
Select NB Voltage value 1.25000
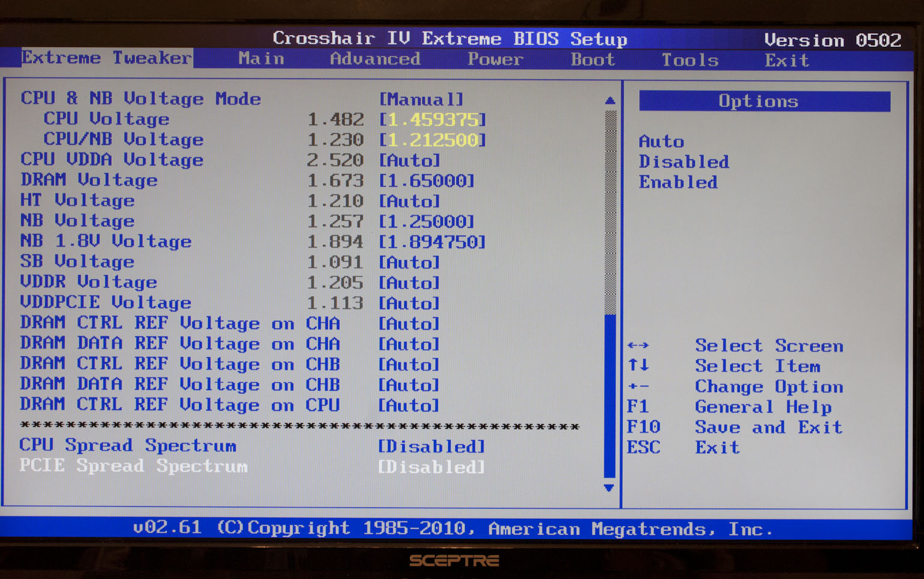[x=427, y=221]
